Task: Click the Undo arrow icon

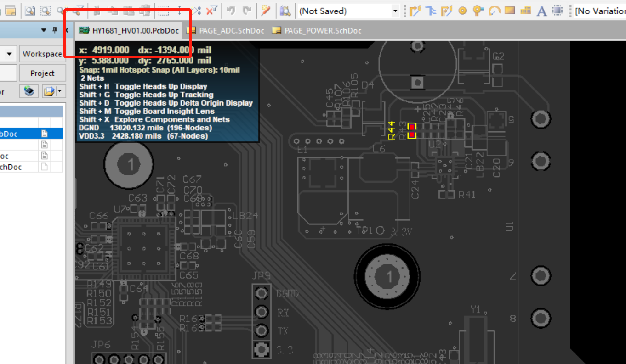Action: (231, 10)
